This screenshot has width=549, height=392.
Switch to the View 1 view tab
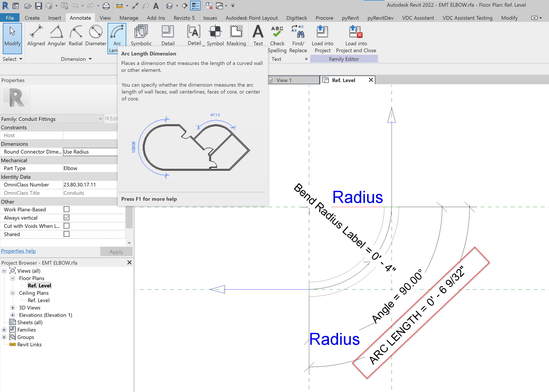(x=294, y=80)
